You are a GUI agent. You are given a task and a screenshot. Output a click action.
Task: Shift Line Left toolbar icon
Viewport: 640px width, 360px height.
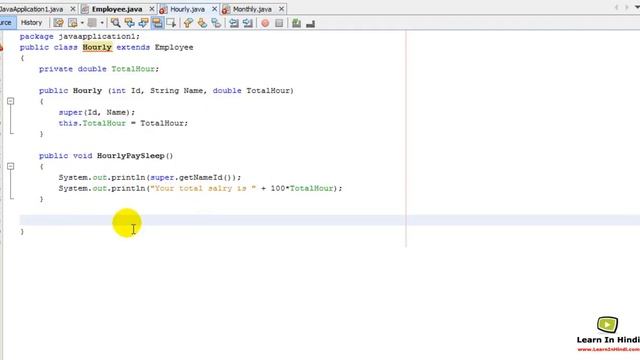(x=233, y=23)
